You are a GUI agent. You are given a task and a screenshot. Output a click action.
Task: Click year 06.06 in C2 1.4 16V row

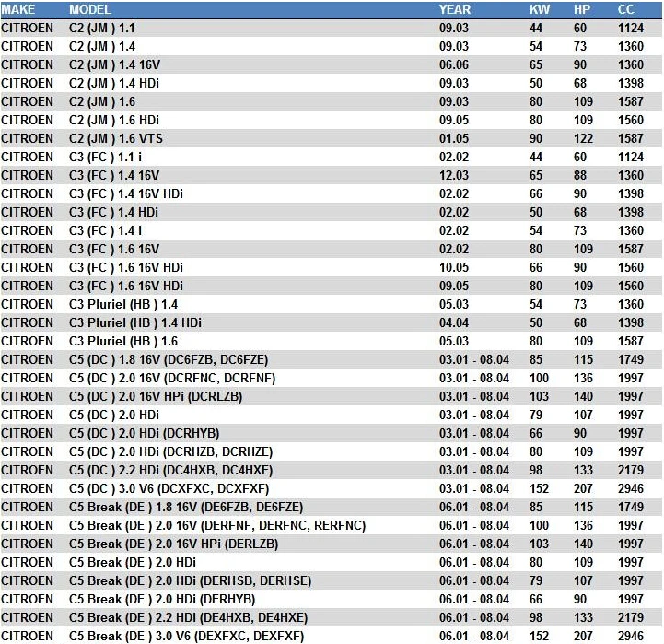point(453,64)
